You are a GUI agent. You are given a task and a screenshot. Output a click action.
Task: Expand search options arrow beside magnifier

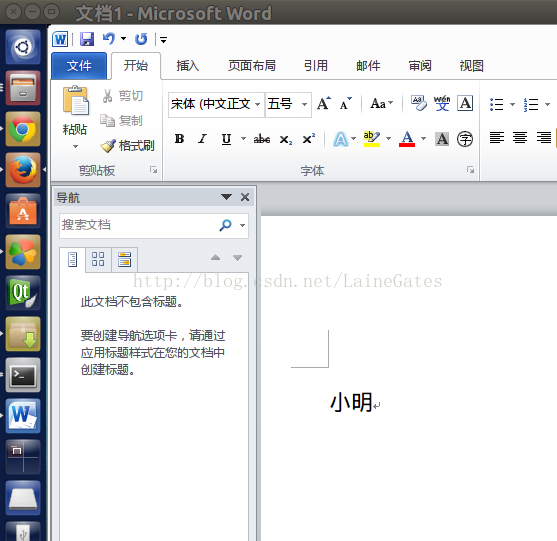[x=242, y=225]
